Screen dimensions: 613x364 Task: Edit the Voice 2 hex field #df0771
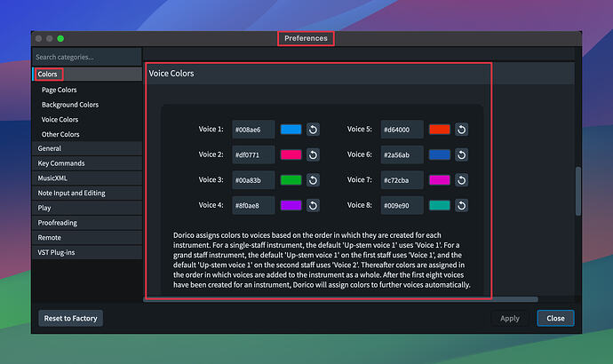[x=253, y=154]
